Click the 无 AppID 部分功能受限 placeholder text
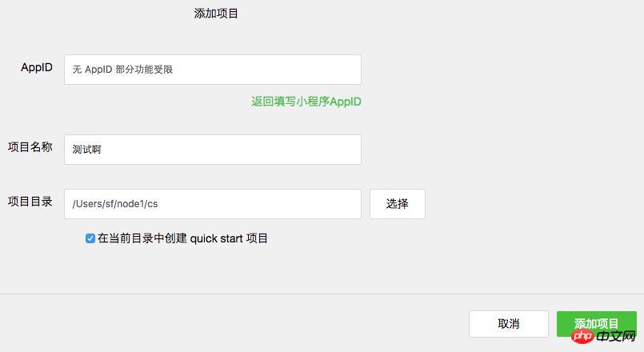Image resolution: width=644 pixels, height=352 pixels. (122, 70)
